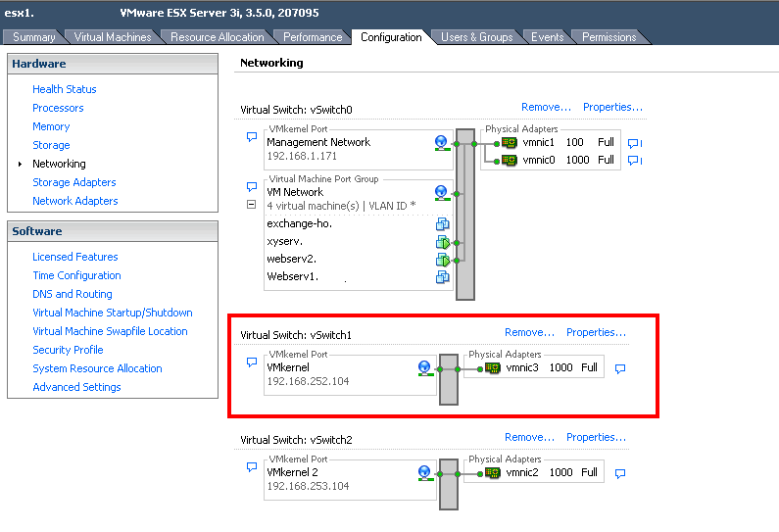Open the Permissions tab
Viewport: 779px width, 532px height.
click(x=609, y=37)
